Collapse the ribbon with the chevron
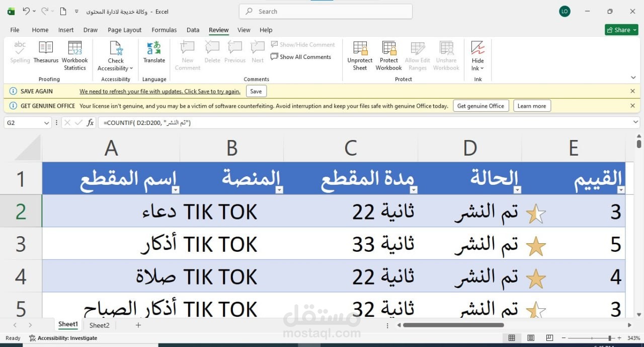 tap(633, 78)
